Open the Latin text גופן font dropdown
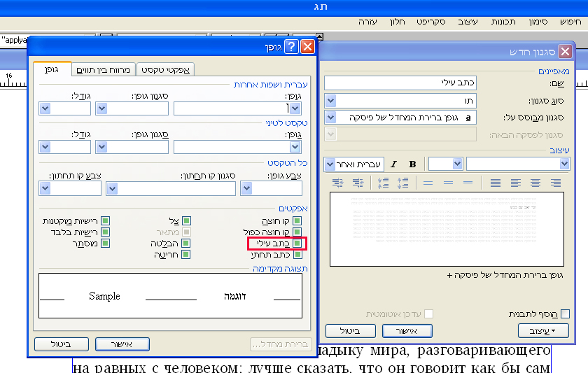Image resolution: width=588 pixels, height=373 pixels. pos(295,147)
